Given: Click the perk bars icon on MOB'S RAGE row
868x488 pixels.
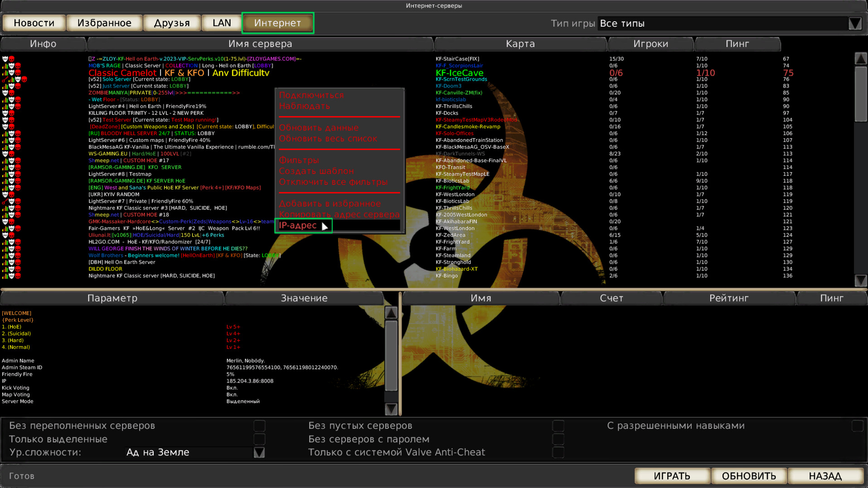Looking at the screenshot, I should pyautogui.click(x=5, y=66).
